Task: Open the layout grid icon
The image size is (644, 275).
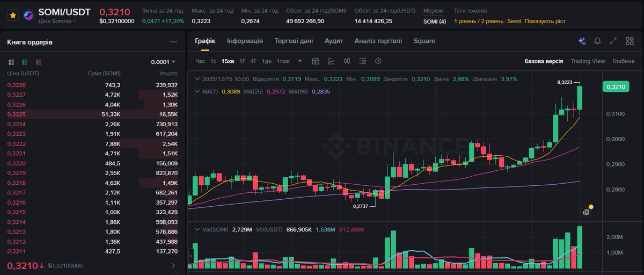Action: point(629,41)
